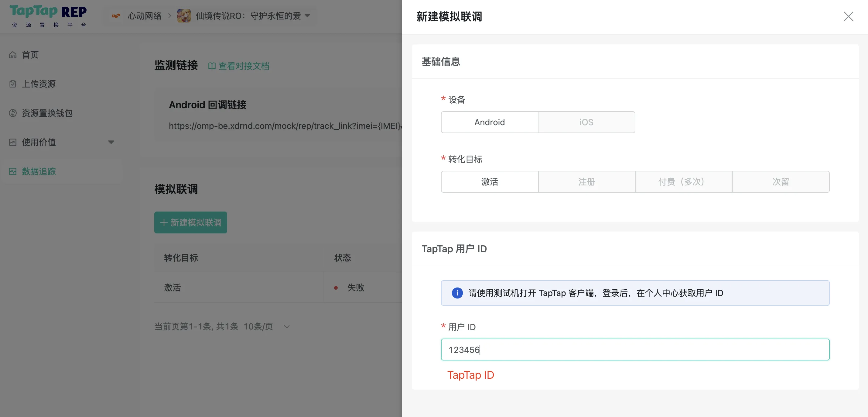
Task: Open the game switcher dropdown in breadcrumb
Action: 307,16
